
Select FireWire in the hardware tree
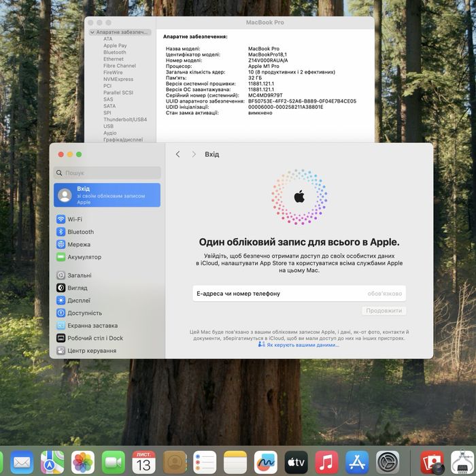click(113, 72)
